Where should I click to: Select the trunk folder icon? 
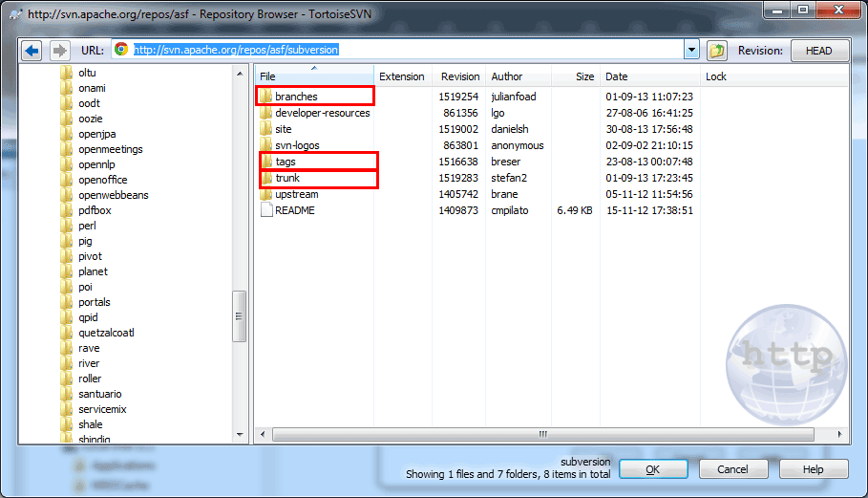click(x=266, y=178)
